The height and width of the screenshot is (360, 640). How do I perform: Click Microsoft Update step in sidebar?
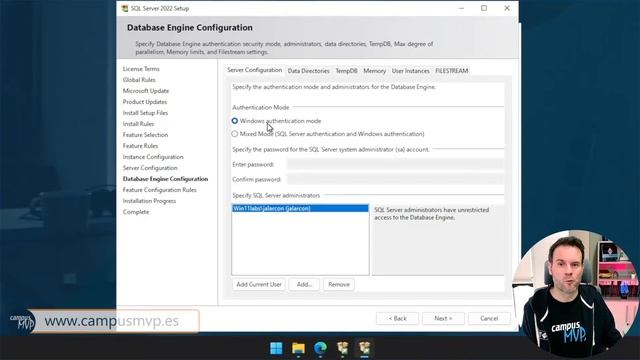[146, 91]
